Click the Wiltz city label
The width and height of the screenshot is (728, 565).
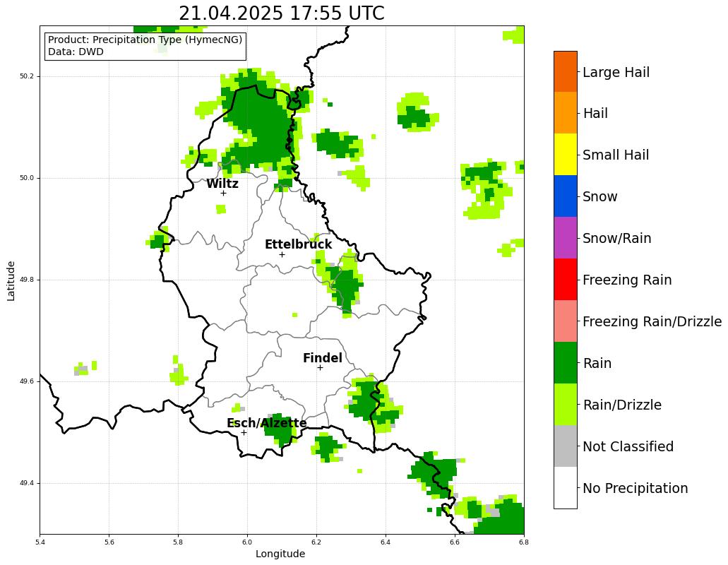[x=222, y=184]
